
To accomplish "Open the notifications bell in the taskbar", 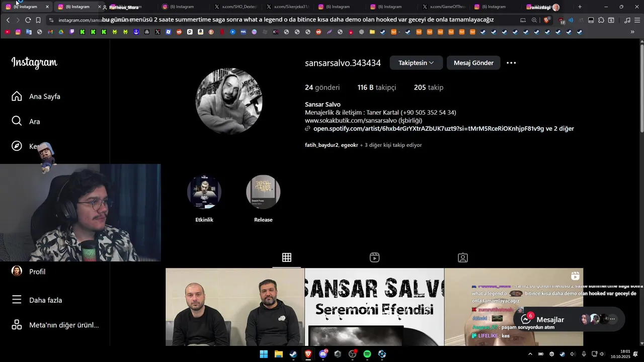I will (636, 354).
